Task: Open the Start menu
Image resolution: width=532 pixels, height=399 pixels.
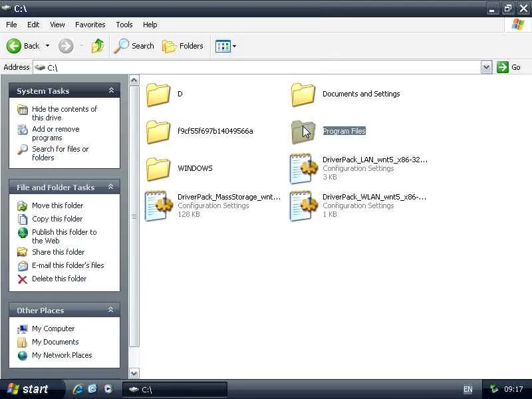Action: 32,389
